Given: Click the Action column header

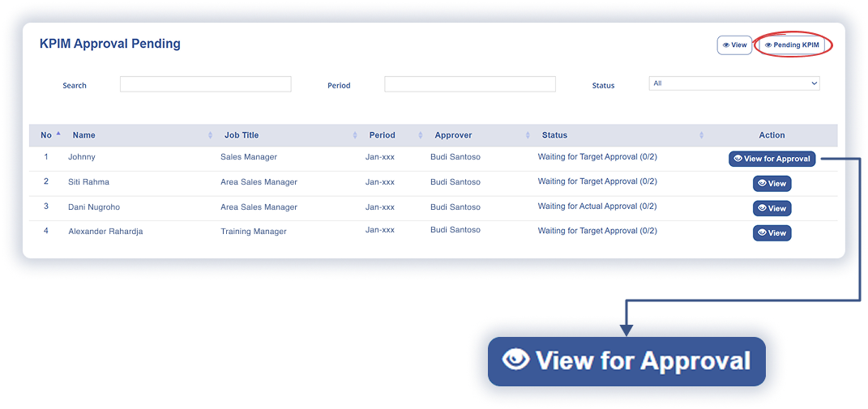Looking at the screenshot, I should click(x=772, y=135).
